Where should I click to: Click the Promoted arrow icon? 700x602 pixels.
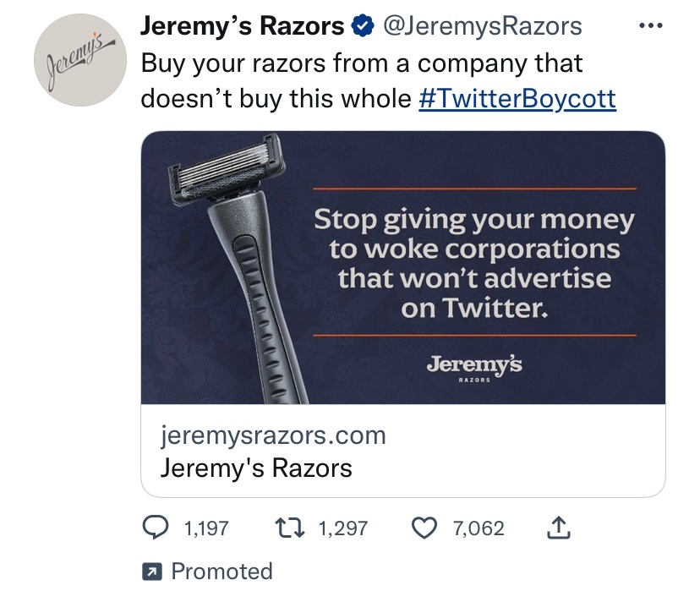[152, 572]
